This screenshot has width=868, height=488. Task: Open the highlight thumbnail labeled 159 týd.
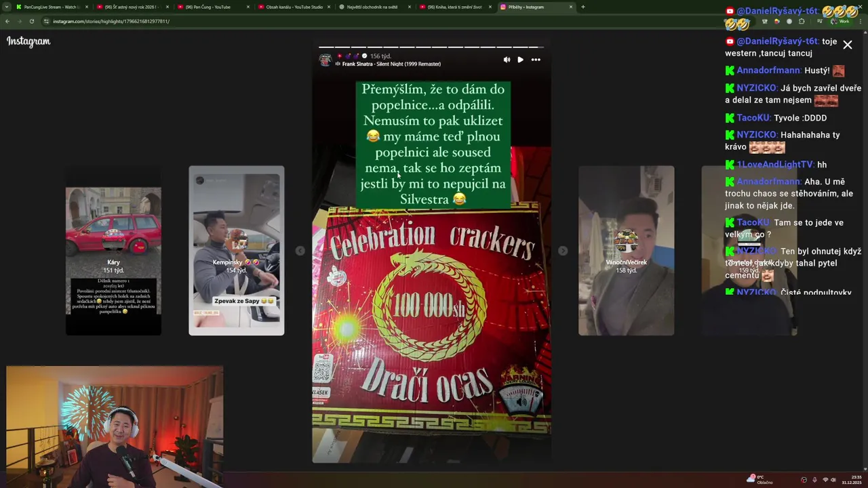pos(749,251)
